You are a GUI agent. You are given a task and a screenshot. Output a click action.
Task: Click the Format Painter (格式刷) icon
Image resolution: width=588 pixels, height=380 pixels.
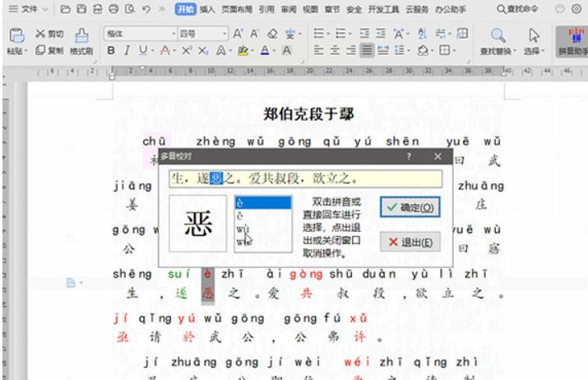[x=81, y=41]
